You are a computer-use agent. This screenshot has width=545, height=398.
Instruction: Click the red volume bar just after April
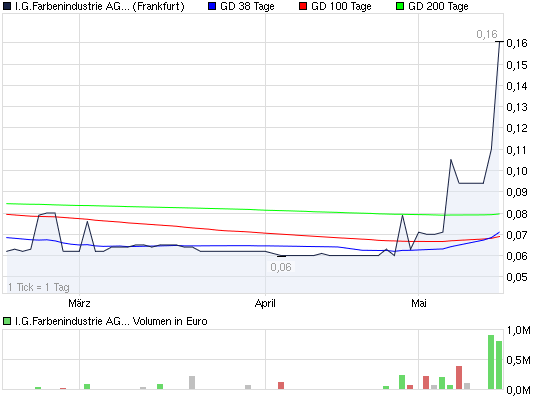(x=281, y=385)
